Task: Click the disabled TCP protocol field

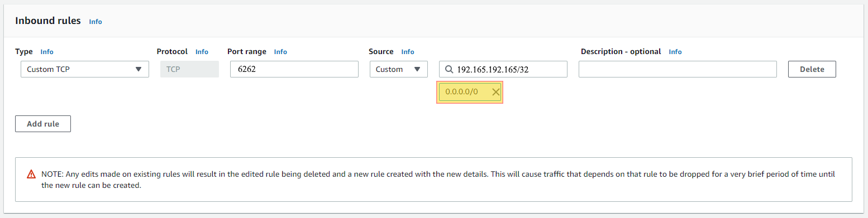Action: point(189,69)
